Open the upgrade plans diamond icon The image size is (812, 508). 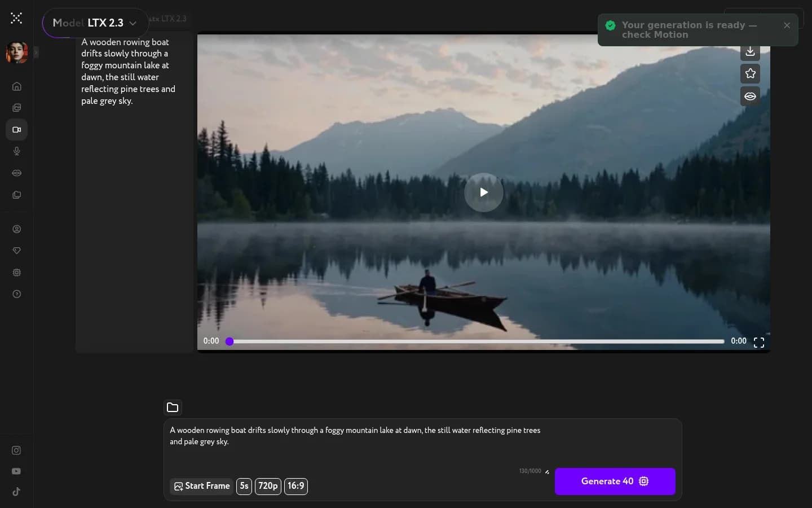(x=16, y=251)
